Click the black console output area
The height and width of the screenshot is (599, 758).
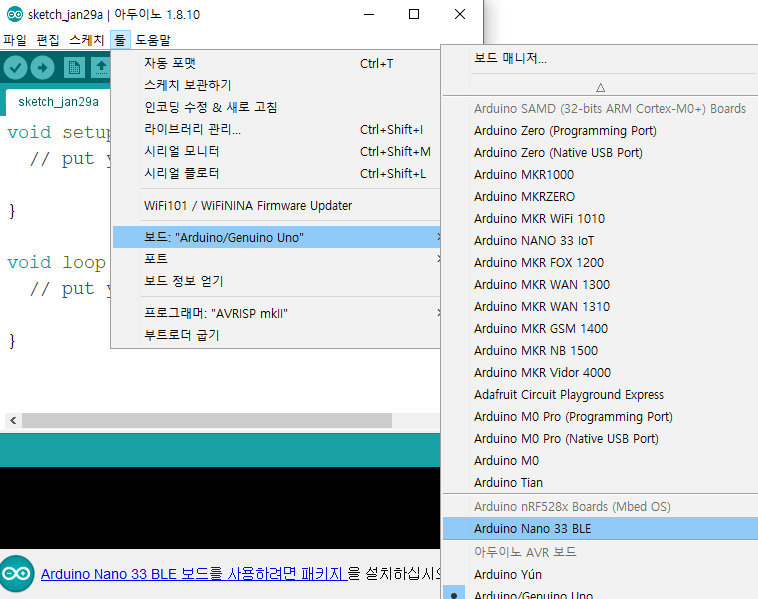pyautogui.click(x=220, y=508)
